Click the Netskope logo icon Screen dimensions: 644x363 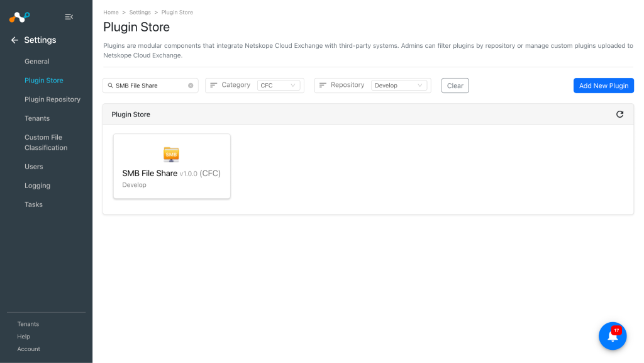coord(19,17)
